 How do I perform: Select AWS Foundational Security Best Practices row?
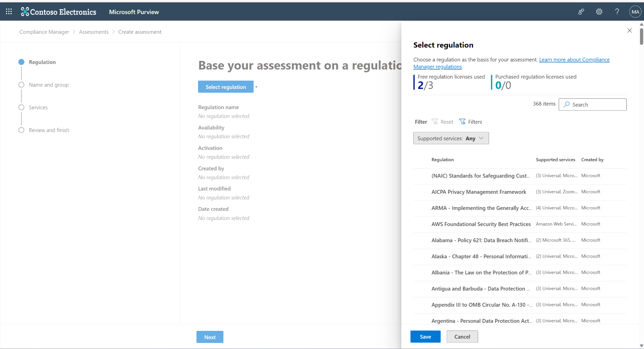point(520,224)
